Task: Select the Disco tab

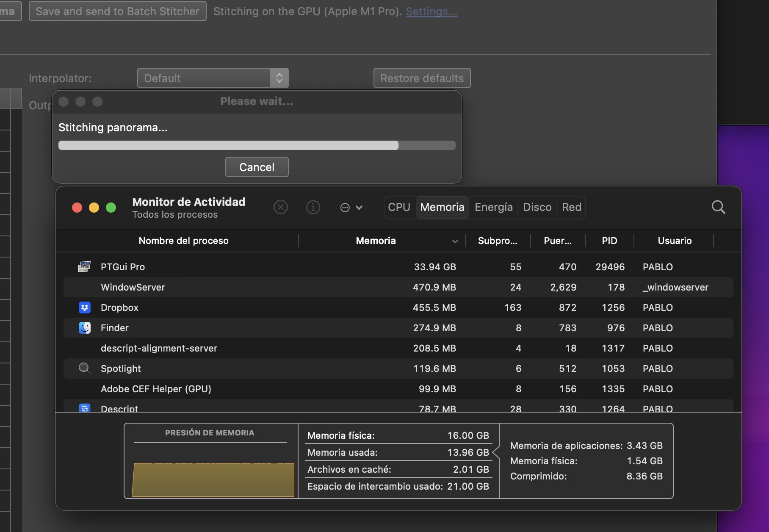Action: [x=537, y=207]
